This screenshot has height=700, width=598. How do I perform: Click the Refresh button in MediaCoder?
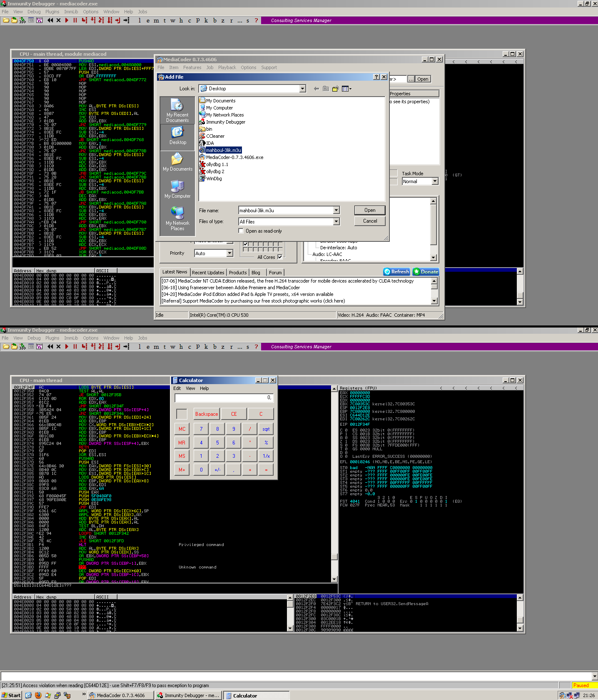396,272
